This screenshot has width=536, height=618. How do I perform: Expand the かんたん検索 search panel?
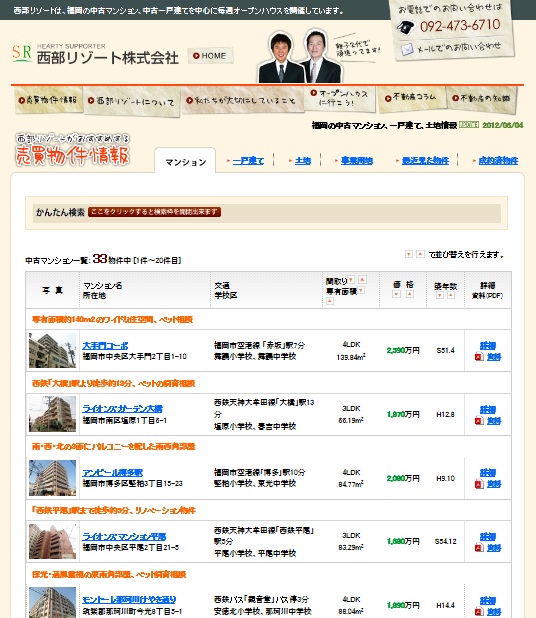pyautogui.click(x=154, y=212)
